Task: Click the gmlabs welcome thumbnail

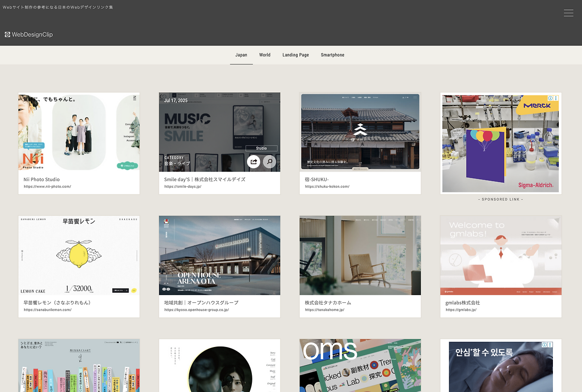Action: pos(501,256)
